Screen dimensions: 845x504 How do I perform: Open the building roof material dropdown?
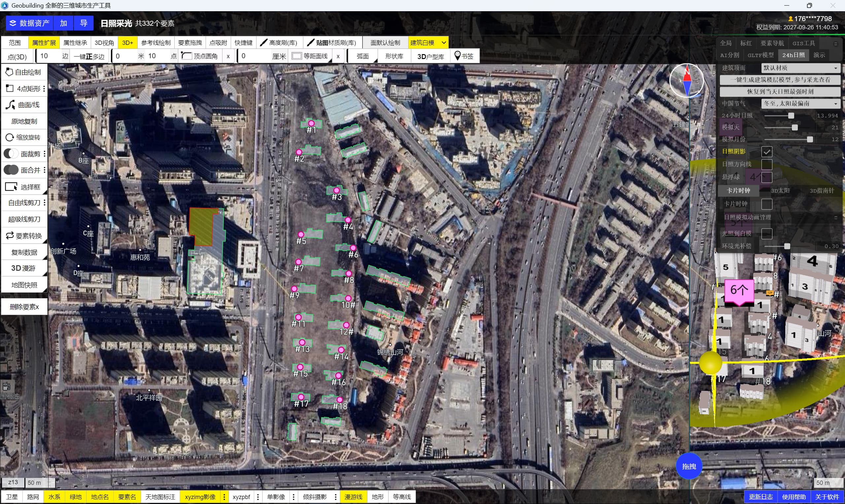coord(800,68)
